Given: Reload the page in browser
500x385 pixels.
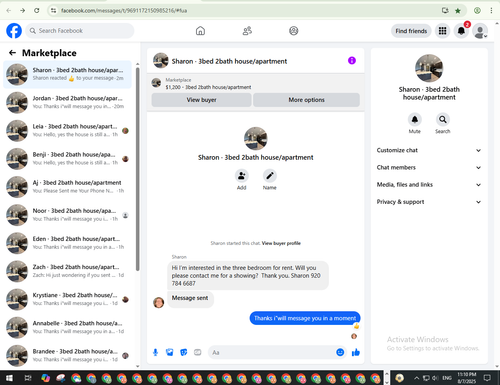Looking at the screenshot, I should pyautogui.click(x=37, y=10).
